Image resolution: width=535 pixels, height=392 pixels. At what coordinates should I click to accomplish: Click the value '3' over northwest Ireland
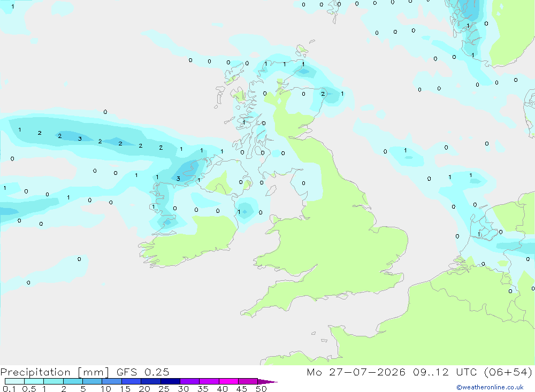point(178,179)
